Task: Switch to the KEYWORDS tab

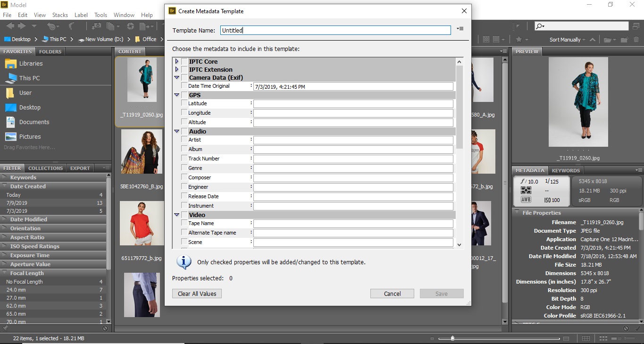Action: 566,170
